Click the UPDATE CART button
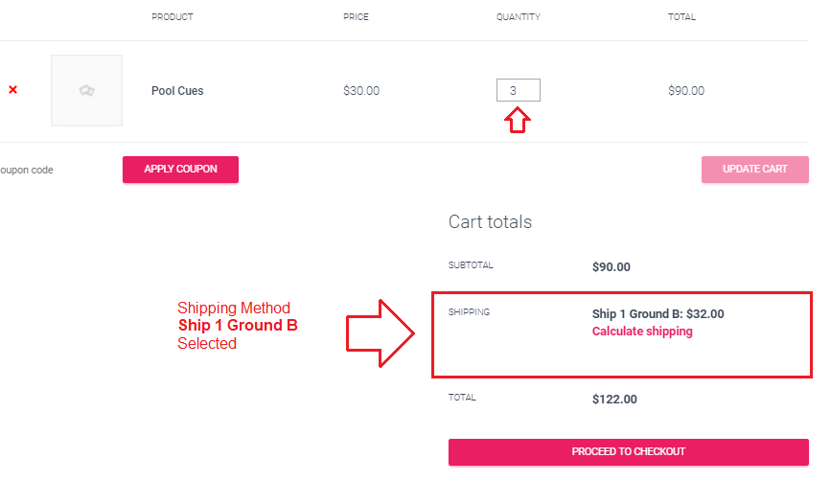Screen dimensions: 831x504 pyautogui.click(x=754, y=169)
